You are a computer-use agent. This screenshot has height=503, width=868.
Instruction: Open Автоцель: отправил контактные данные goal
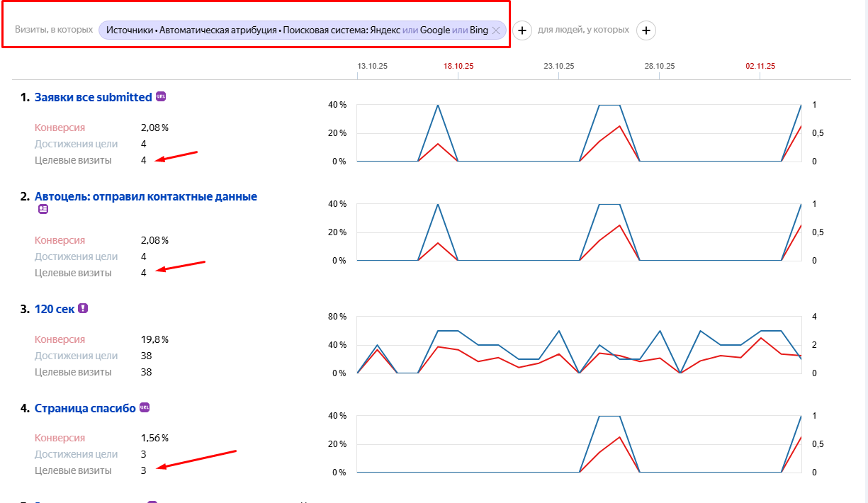pyautogui.click(x=145, y=196)
